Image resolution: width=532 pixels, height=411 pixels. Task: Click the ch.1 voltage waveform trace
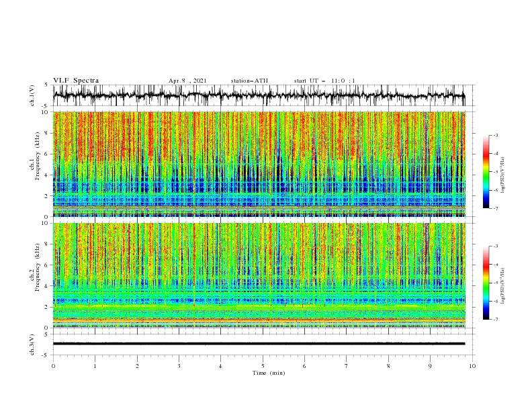point(259,95)
